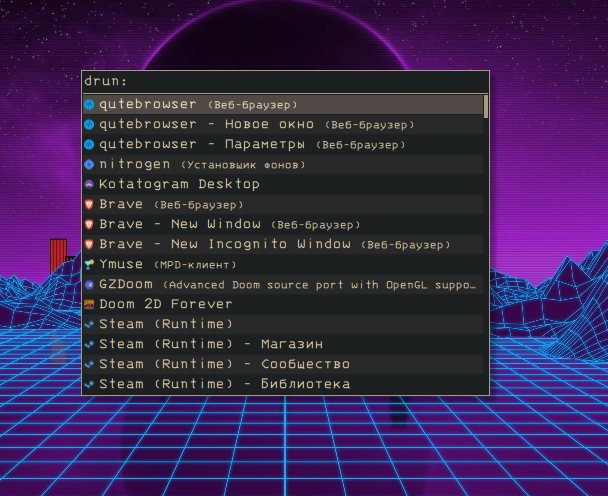This screenshot has width=608, height=496.
Task: Select the Doom 2D Forever text label
Action: 165,304
